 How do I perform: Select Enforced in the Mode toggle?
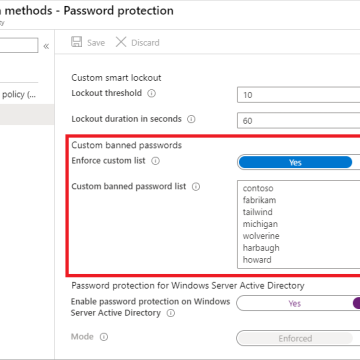[x=295, y=338]
